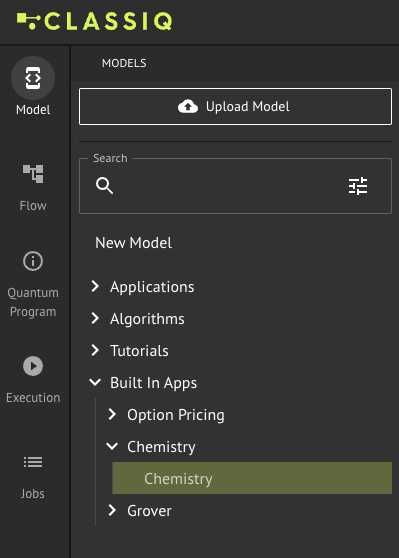Click the Built In Apps label
The image size is (399, 558).
pos(153,383)
